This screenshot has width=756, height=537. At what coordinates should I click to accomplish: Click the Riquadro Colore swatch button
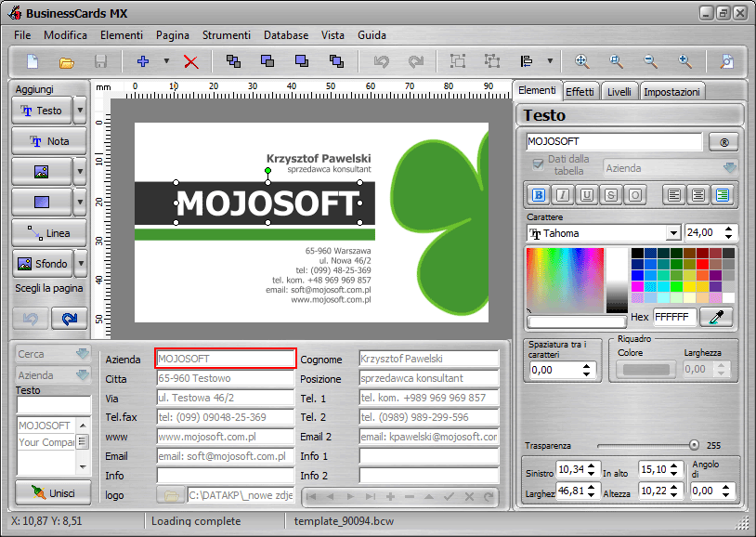(x=645, y=370)
